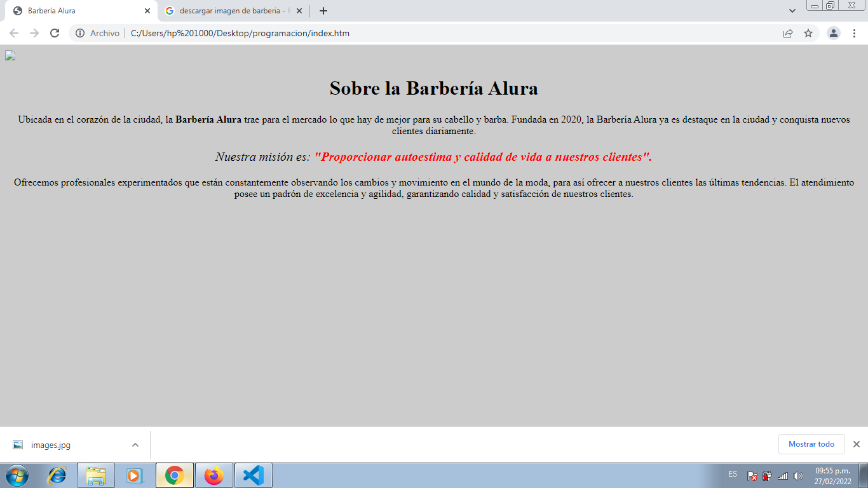
Task: Open Windows Media Player from taskbar
Action: [135, 475]
